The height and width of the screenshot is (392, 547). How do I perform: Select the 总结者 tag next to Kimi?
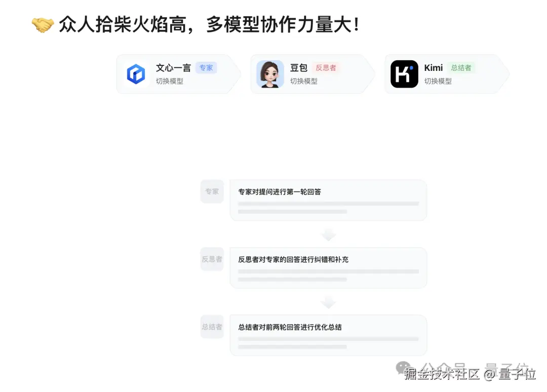[x=461, y=68]
